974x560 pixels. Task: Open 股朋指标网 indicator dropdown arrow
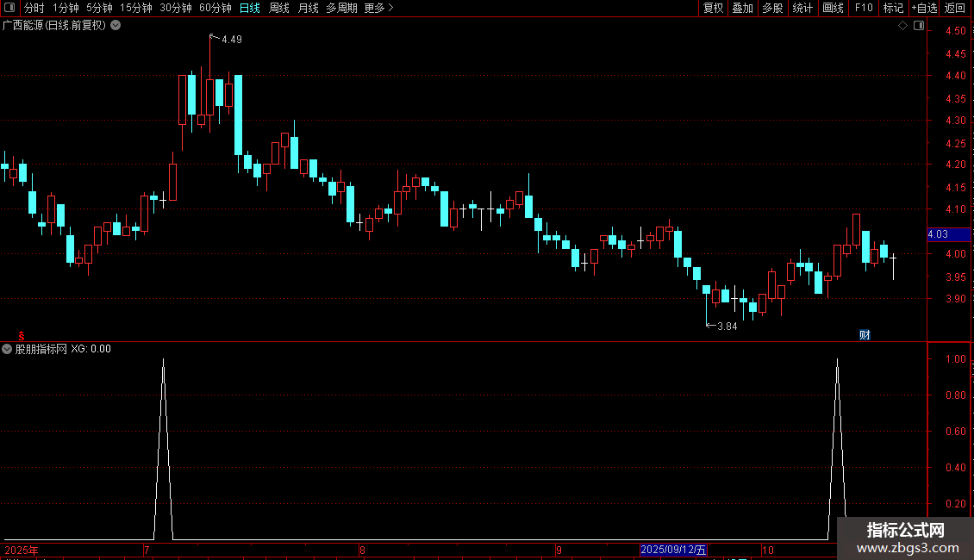(x=7, y=349)
